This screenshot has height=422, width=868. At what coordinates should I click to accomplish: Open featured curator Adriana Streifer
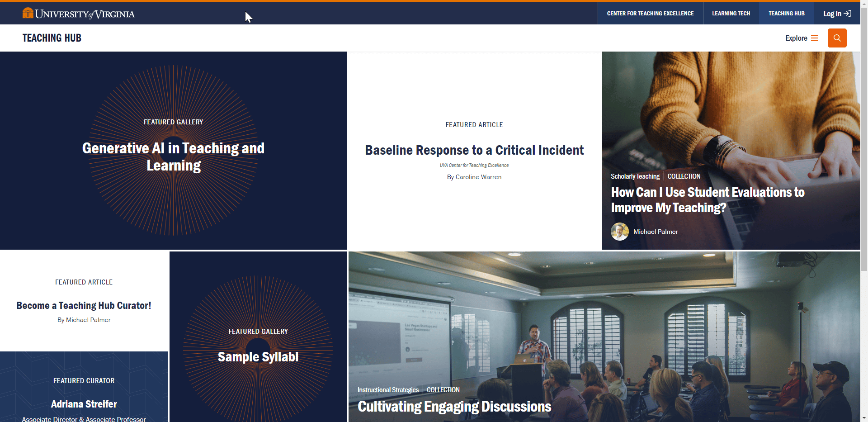click(x=84, y=404)
